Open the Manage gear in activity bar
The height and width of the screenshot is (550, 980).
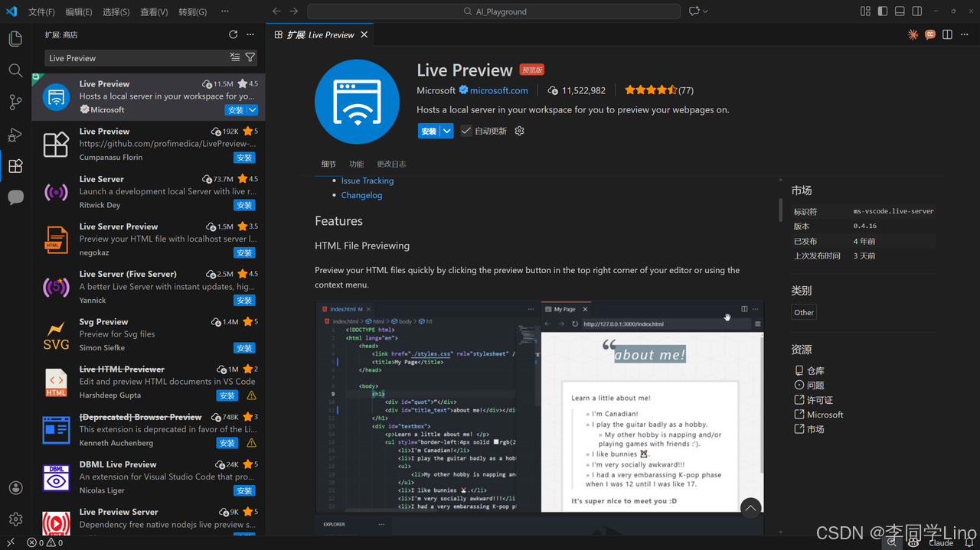click(x=15, y=519)
